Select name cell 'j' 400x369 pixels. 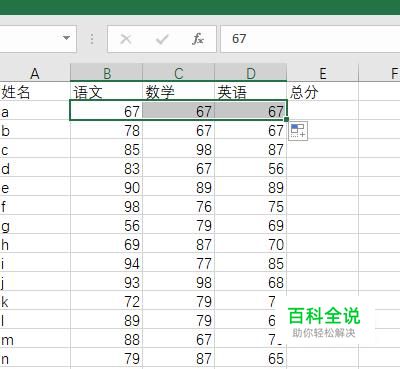click(35, 281)
